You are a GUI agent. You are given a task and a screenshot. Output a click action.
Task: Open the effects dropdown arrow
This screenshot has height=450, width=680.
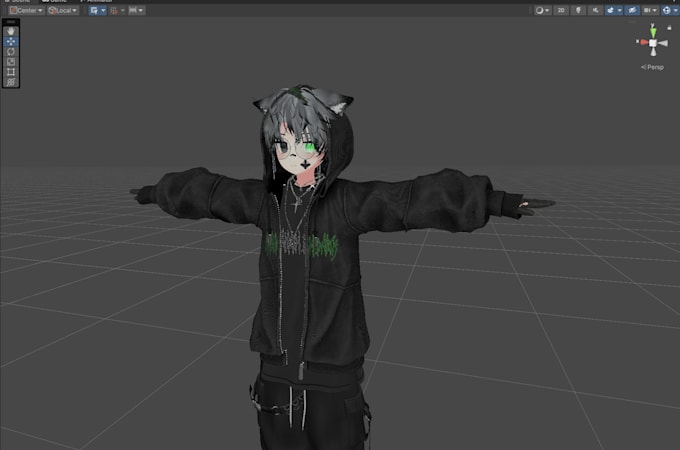tap(619, 10)
